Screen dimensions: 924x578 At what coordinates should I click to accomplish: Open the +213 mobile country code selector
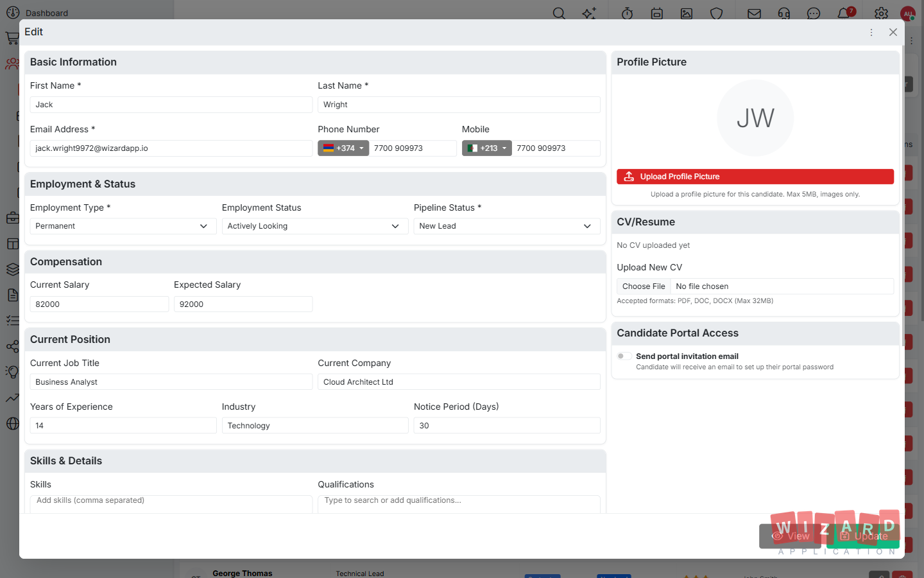(x=486, y=148)
